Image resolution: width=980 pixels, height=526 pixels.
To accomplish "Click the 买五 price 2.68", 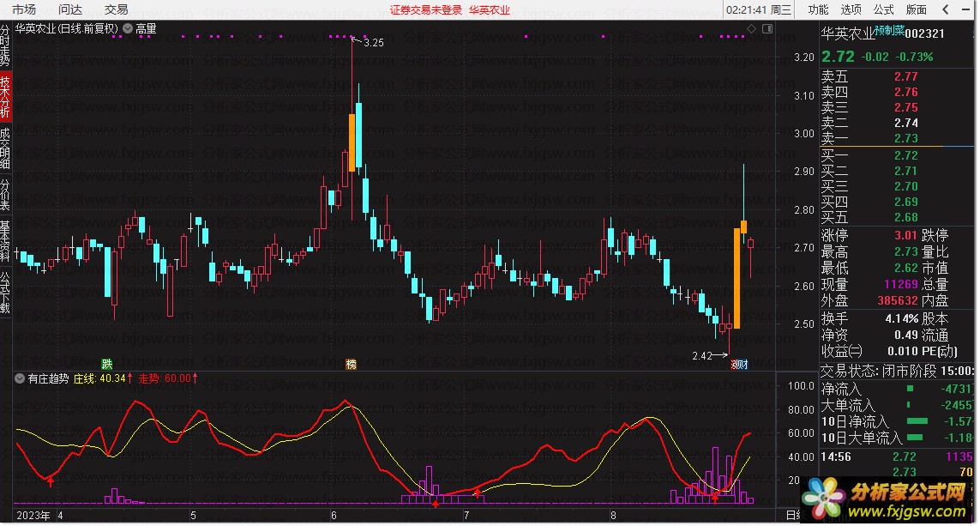I will click(905, 218).
